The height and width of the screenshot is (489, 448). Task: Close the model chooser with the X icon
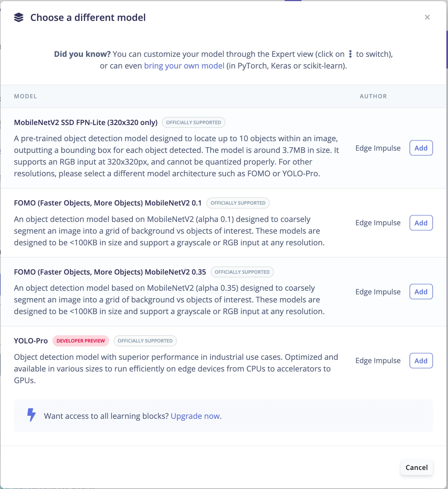click(x=427, y=17)
